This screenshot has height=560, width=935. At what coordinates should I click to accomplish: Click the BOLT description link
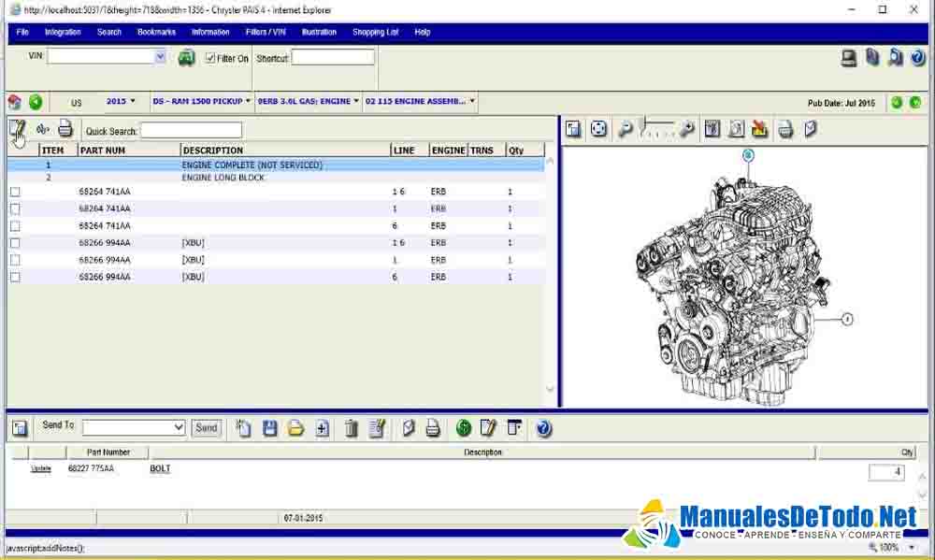click(160, 468)
